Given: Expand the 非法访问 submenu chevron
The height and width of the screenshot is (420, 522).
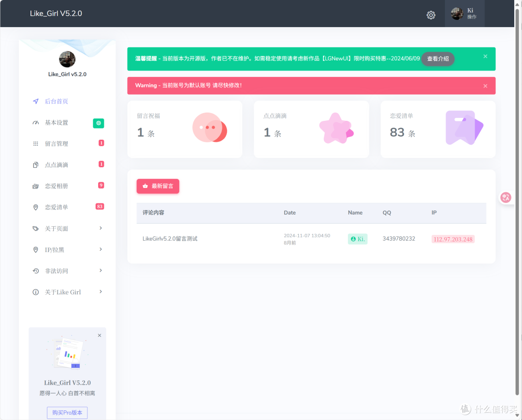Looking at the screenshot, I should (101, 270).
